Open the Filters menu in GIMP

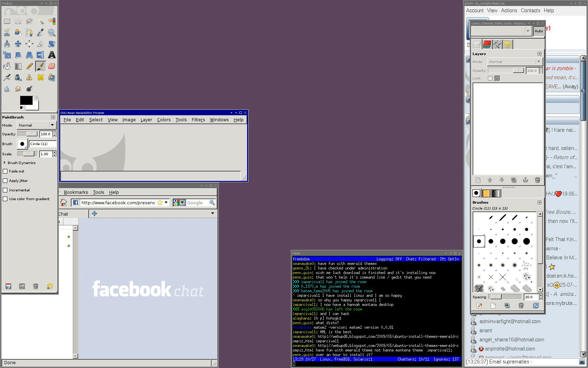[x=198, y=120]
